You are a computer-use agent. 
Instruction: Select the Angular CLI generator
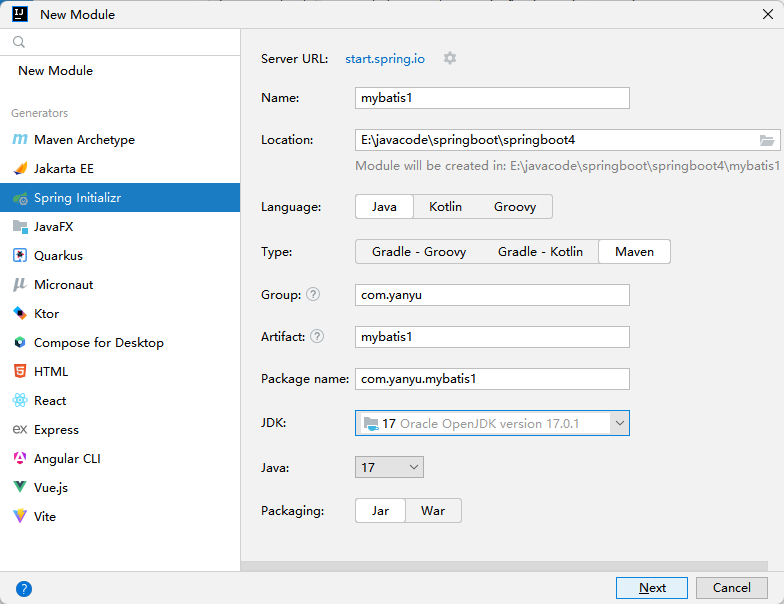[x=120, y=458]
